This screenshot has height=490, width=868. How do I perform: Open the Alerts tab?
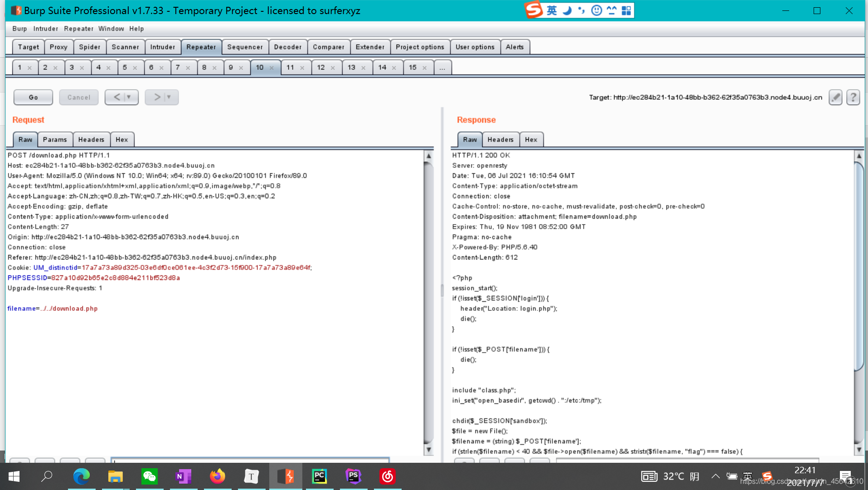(515, 47)
